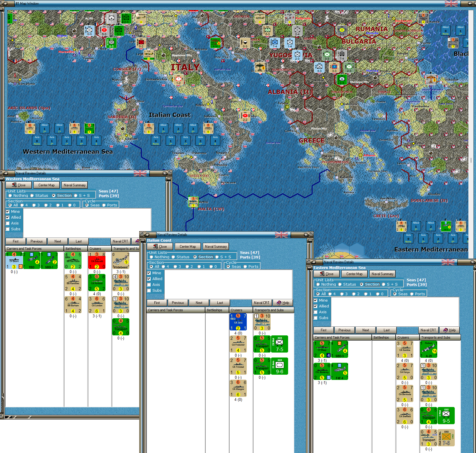Select CV Bearn carrier counter in Western Mediterranean
The width and height of the screenshot is (476, 453).
coord(14,261)
